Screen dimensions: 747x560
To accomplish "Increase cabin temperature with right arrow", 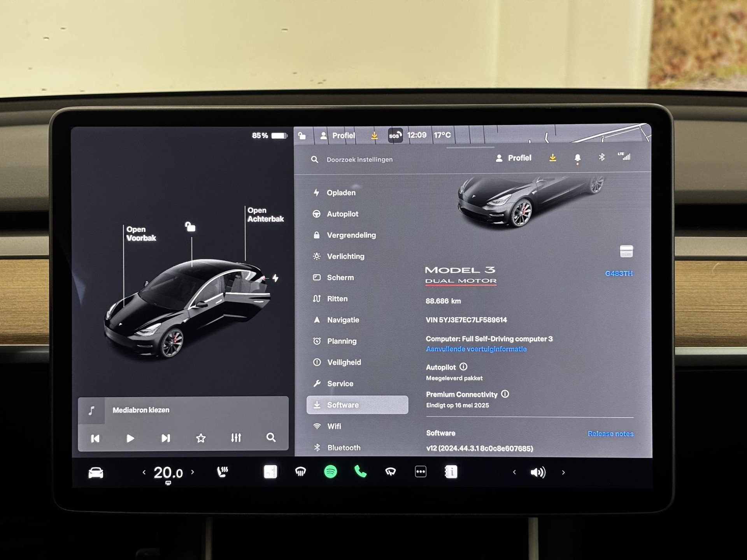I will point(193,472).
